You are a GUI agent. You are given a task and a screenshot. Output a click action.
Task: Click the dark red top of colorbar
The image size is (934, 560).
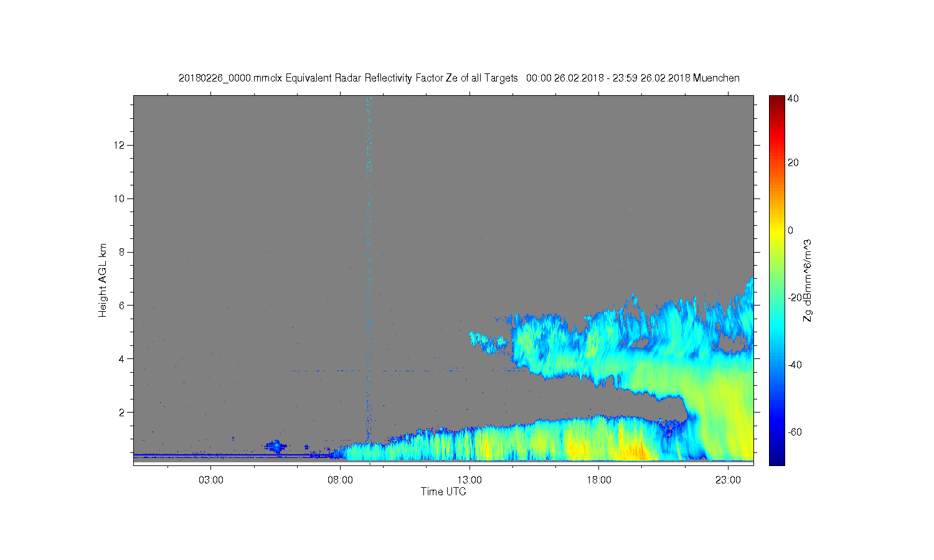tap(776, 101)
